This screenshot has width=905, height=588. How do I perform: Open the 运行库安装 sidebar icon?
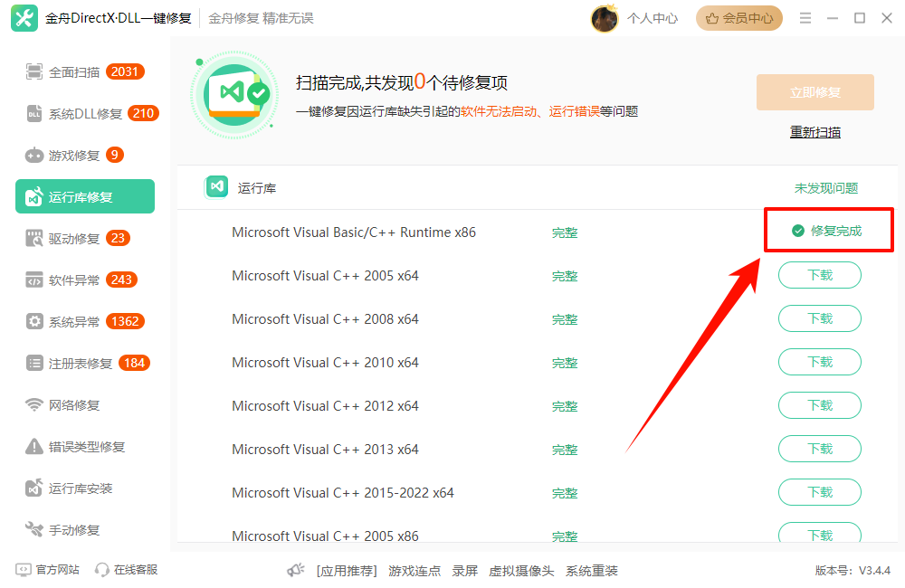tap(34, 488)
